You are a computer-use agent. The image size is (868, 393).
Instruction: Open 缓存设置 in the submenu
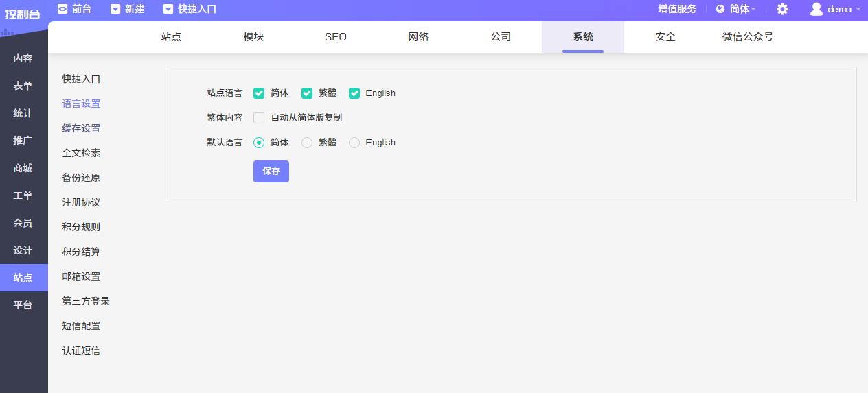pos(81,128)
